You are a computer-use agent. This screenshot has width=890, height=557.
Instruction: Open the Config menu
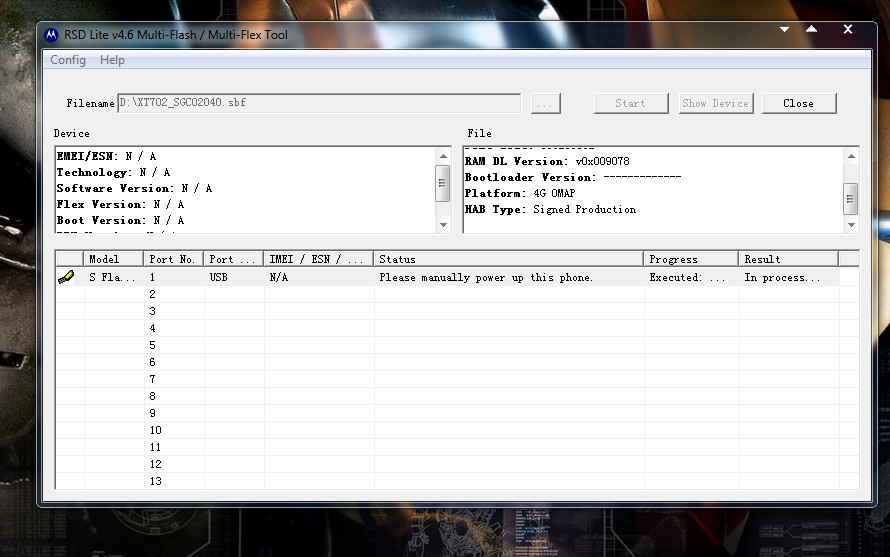pyautogui.click(x=68, y=60)
